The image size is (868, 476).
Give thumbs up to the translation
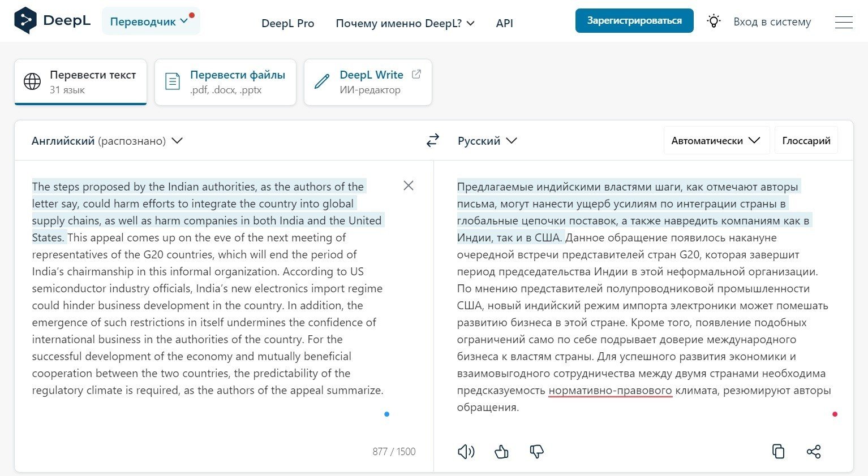point(501,451)
